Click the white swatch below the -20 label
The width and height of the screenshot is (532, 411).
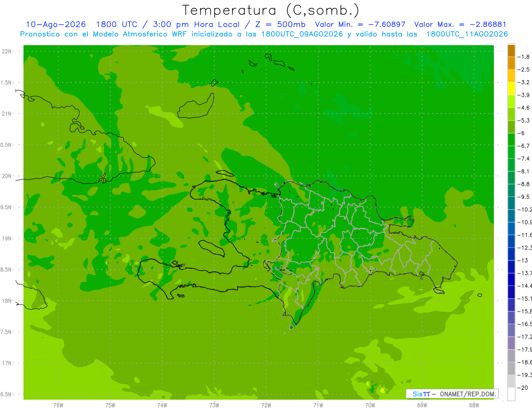tap(511, 394)
